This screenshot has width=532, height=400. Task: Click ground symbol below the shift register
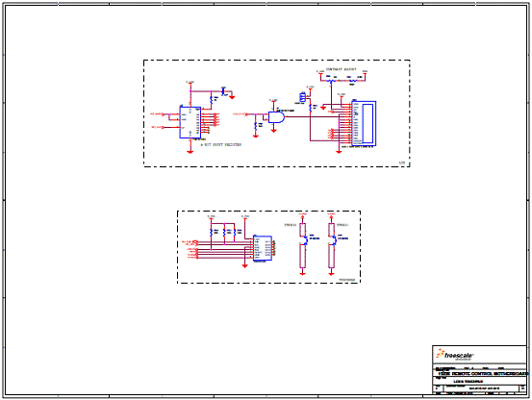pos(190,152)
